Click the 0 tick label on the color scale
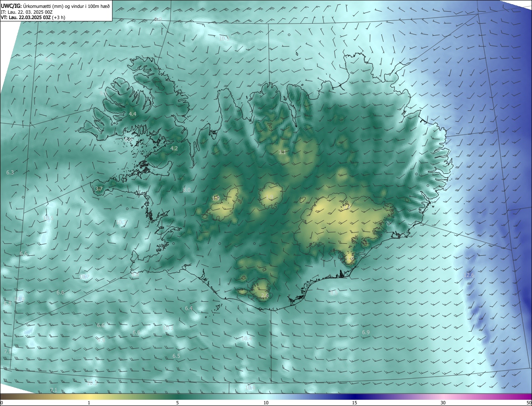532x406 pixels. pyautogui.click(x=2, y=403)
